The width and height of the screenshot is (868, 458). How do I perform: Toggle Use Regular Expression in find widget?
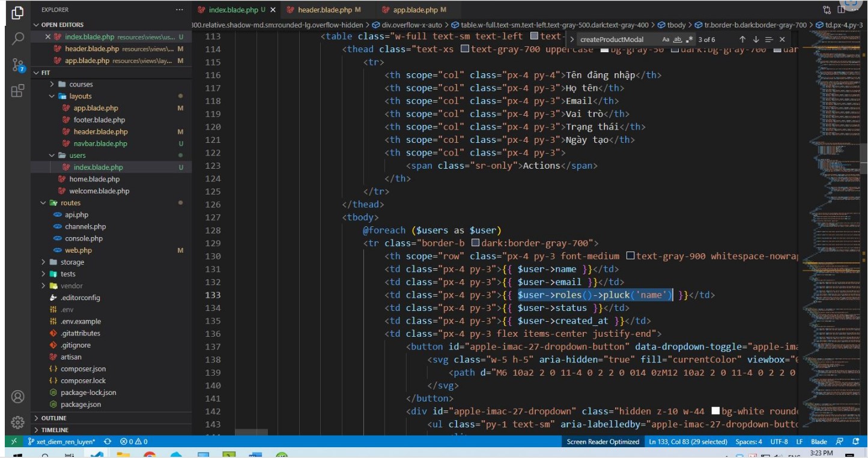690,40
